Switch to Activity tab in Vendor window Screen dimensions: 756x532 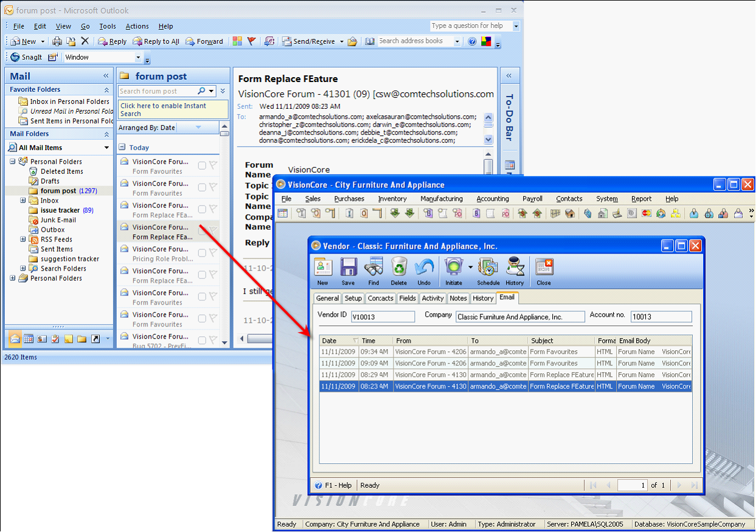tap(432, 298)
